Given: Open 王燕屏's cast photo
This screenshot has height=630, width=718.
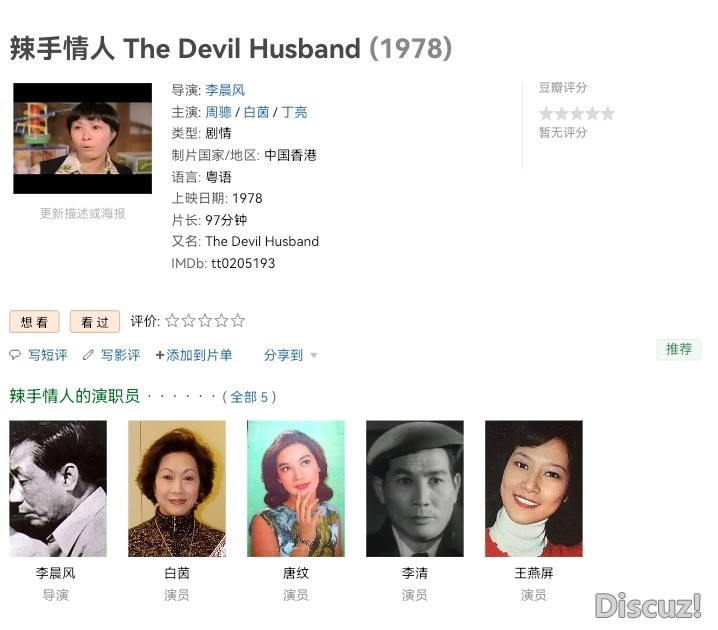Looking at the screenshot, I should 534,489.
